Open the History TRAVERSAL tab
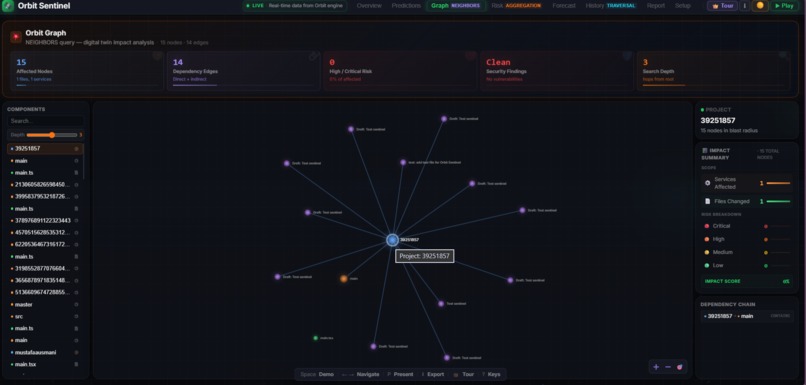 coord(611,6)
